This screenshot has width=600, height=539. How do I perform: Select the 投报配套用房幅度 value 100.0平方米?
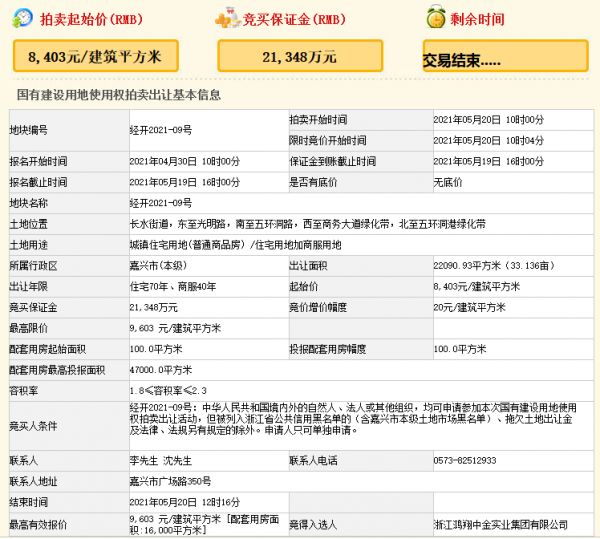pyautogui.click(x=460, y=349)
